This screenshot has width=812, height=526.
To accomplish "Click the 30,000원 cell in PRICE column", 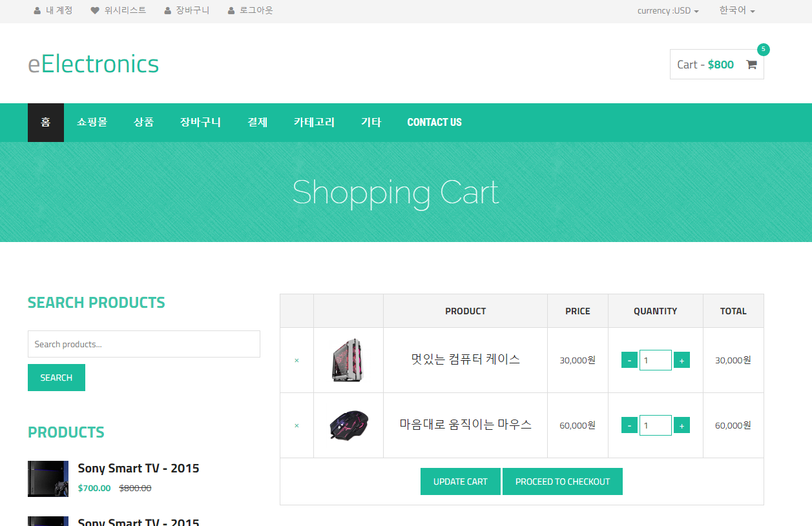I will [x=578, y=360].
